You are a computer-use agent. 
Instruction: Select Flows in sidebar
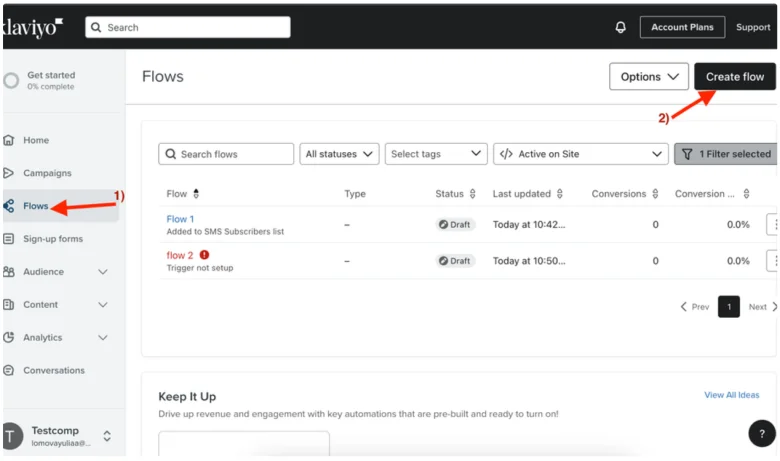pos(35,206)
